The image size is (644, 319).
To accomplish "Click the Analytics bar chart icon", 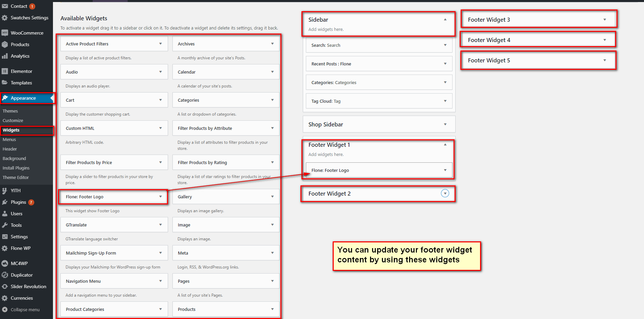I will point(5,56).
